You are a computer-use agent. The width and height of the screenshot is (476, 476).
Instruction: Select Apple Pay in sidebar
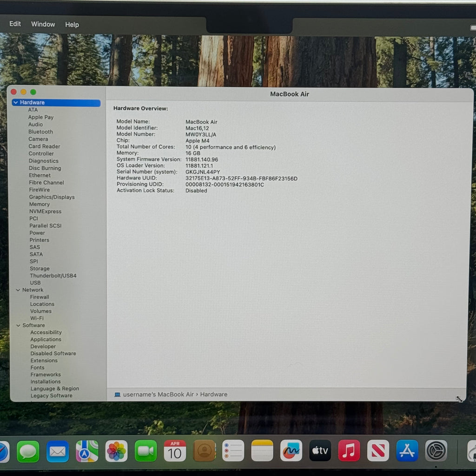coord(41,117)
